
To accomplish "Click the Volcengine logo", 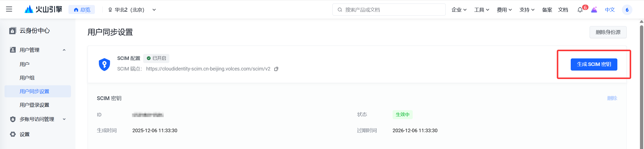I will [44, 10].
